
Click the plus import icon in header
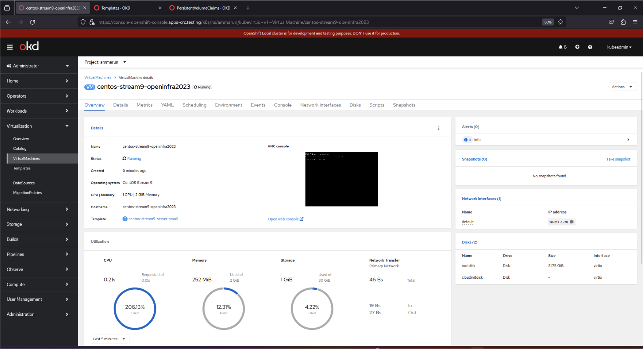(577, 47)
